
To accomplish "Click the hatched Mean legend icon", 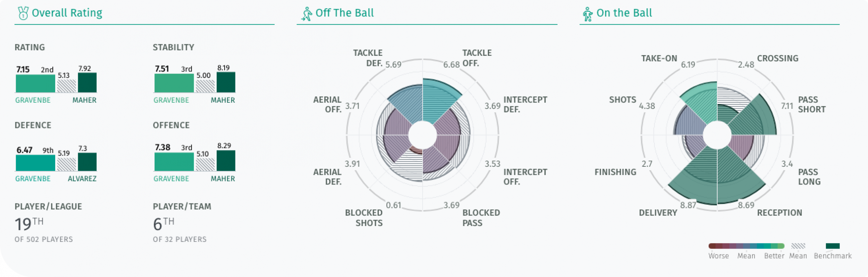I will click(x=798, y=246).
